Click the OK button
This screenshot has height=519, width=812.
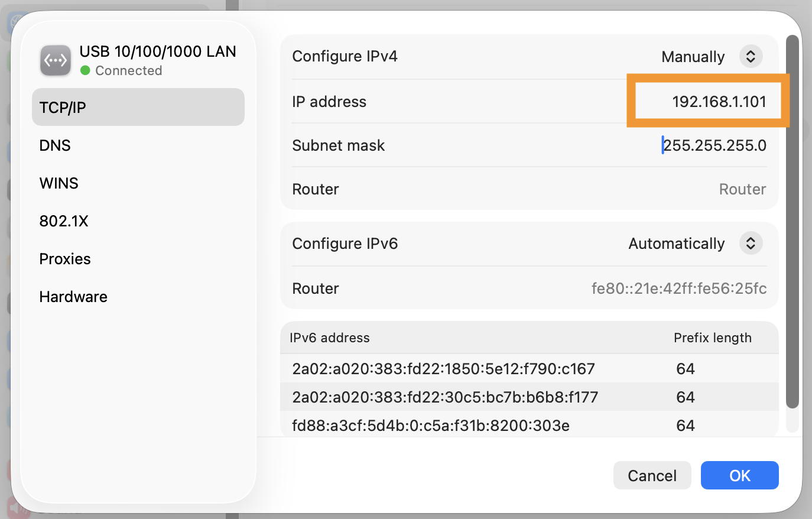[x=739, y=475]
